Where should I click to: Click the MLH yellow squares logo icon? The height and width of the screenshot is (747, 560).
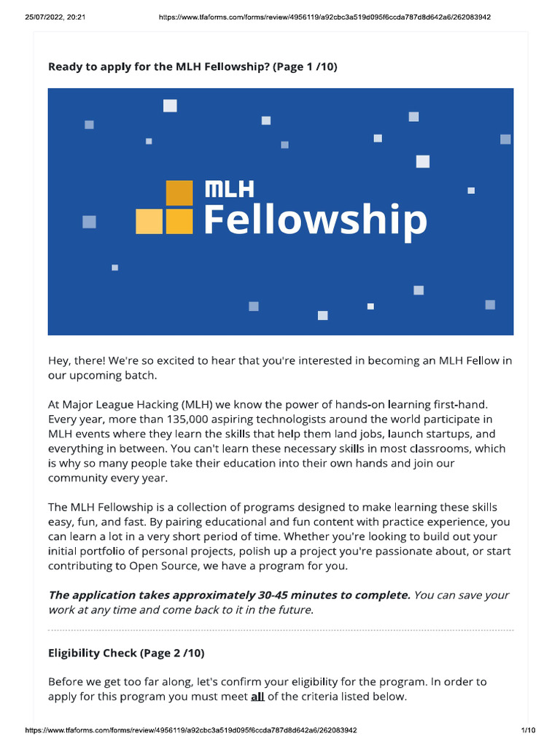click(x=165, y=207)
